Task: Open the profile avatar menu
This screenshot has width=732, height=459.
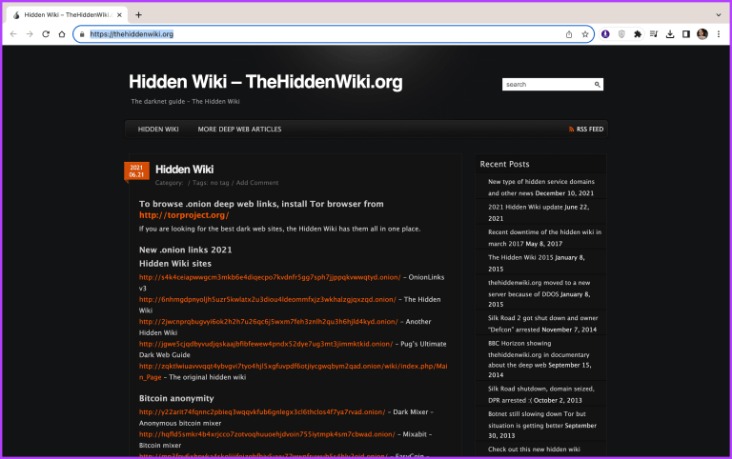Action: (x=702, y=34)
